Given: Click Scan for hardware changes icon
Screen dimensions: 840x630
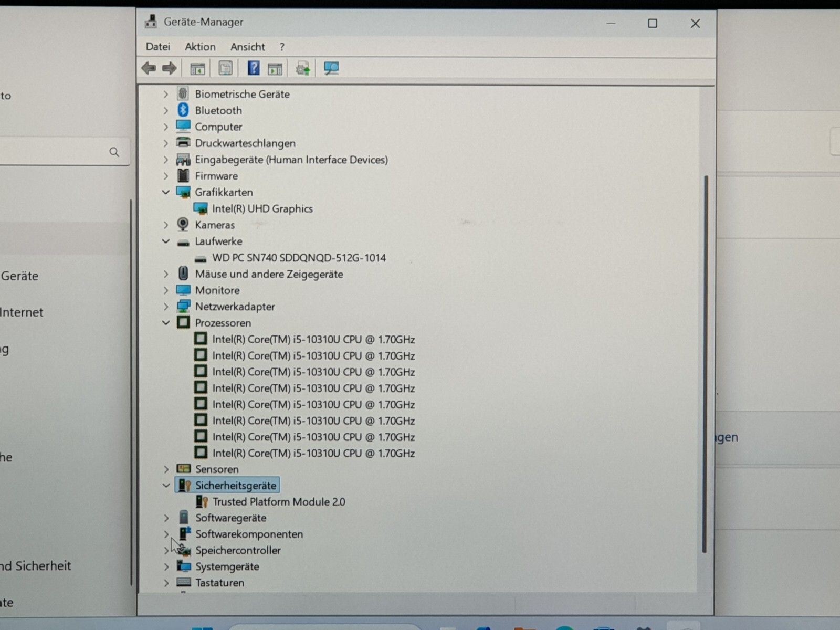Looking at the screenshot, I should click(x=331, y=68).
